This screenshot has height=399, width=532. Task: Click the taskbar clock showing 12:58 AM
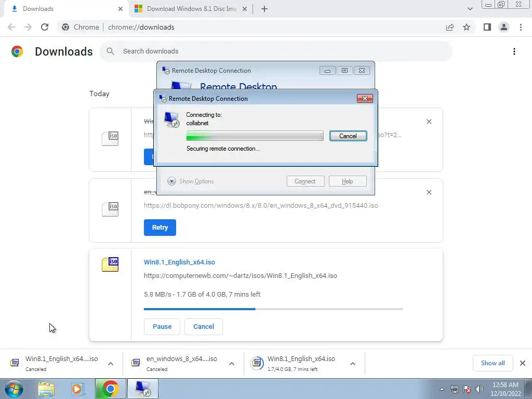tap(506, 389)
